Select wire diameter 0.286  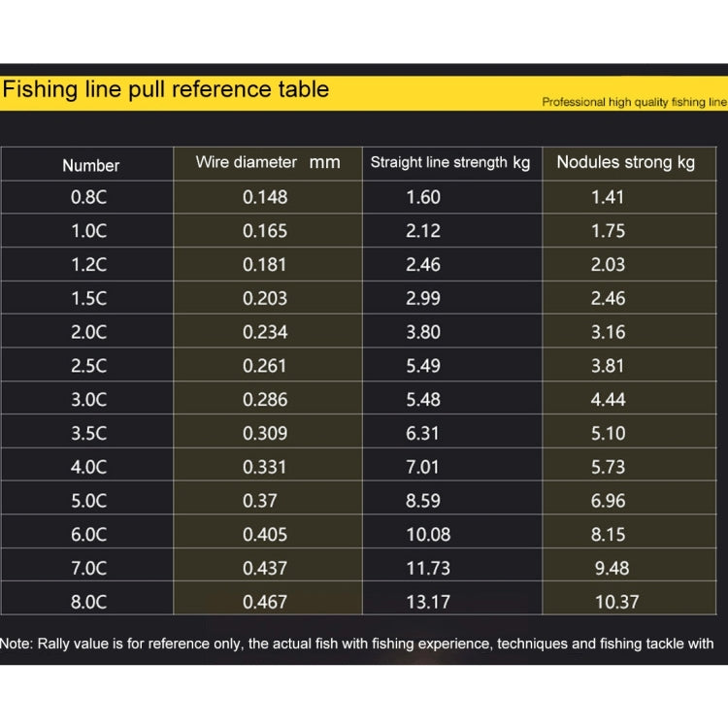(265, 400)
